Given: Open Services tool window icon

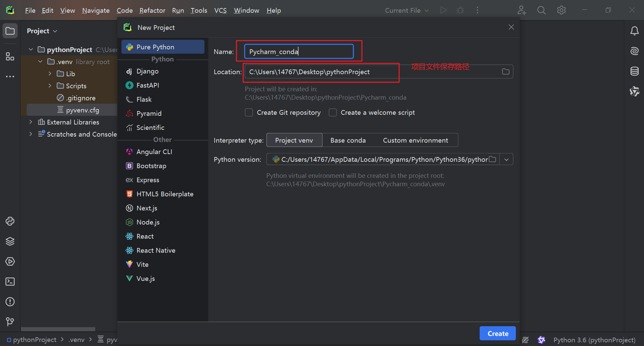Looking at the screenshot, I should tap(10, 261).
